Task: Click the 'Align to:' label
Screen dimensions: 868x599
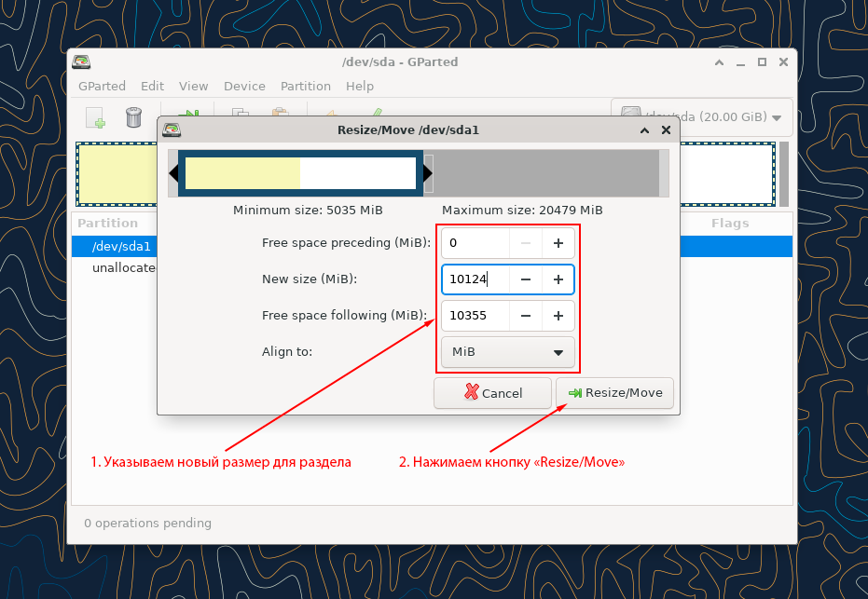Action: click(x=287, y=352)
